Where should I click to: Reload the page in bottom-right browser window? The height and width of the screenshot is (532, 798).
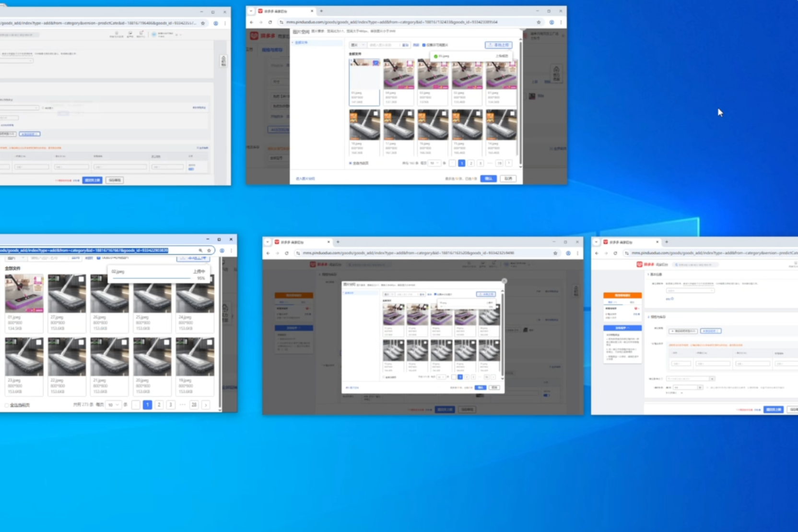pos(615,253)
